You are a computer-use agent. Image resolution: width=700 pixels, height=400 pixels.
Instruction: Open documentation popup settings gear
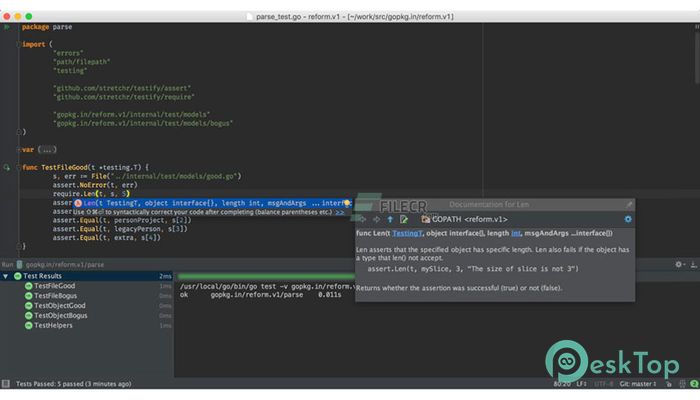[628, 219]
